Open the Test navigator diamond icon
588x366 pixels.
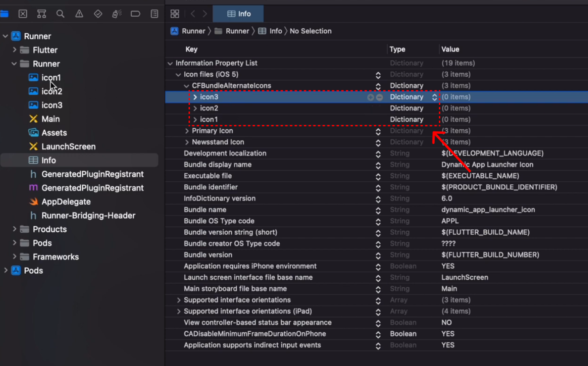98,14
